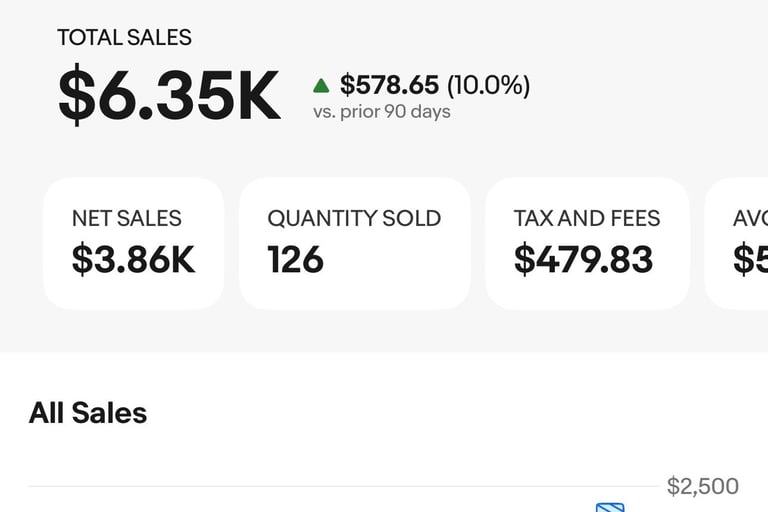Click the $2,500 chart axis label
Viewport: 768px width, 512px height.
coord(703,486)
